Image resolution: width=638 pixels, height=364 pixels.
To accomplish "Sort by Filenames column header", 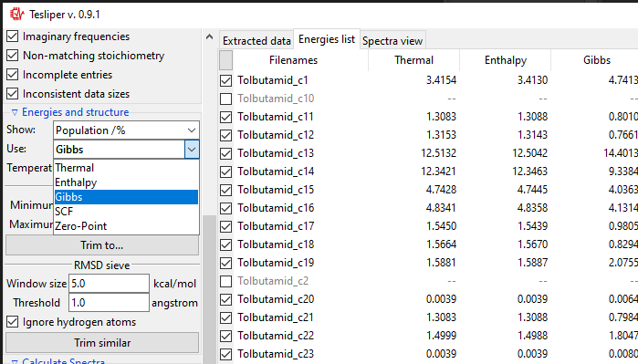I will click(293, 60).
